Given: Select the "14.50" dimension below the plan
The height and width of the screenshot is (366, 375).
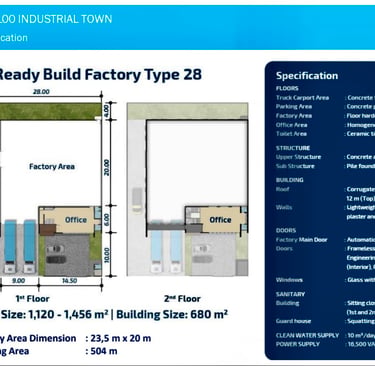Looking at the screenshot, I should pyautogui.click(x=69, y=281).
